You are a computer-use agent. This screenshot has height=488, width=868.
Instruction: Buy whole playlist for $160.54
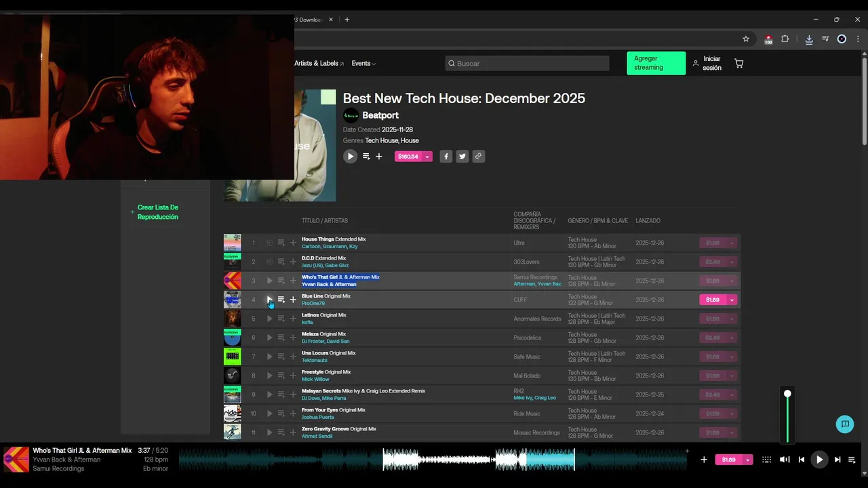408,157
